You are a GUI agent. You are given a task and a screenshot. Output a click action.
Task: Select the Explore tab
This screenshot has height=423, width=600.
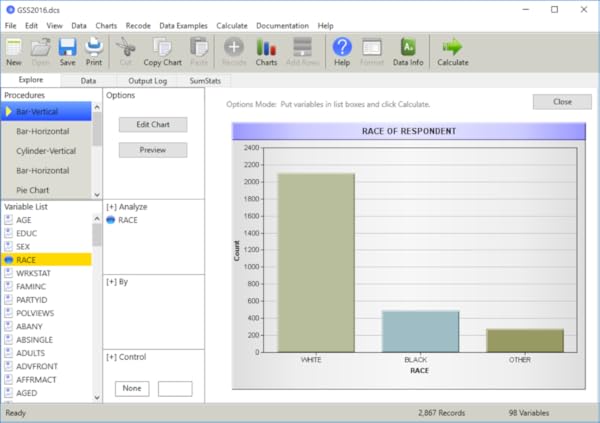31,80
